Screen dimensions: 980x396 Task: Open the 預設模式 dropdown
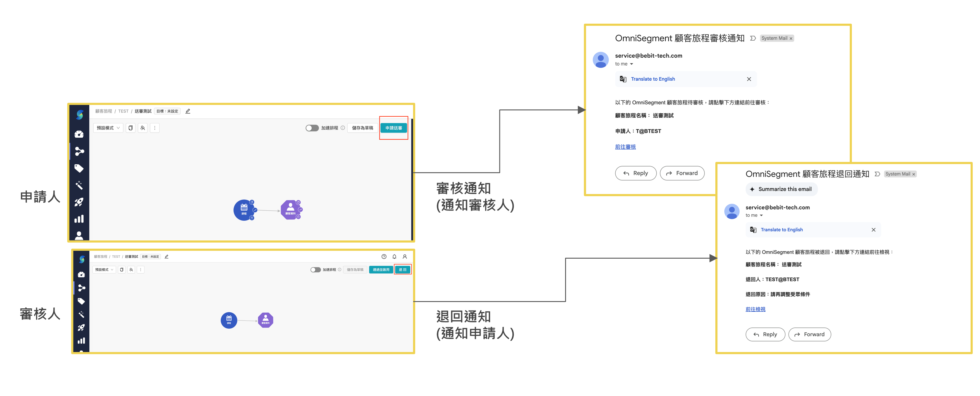(x=108, y=128)
